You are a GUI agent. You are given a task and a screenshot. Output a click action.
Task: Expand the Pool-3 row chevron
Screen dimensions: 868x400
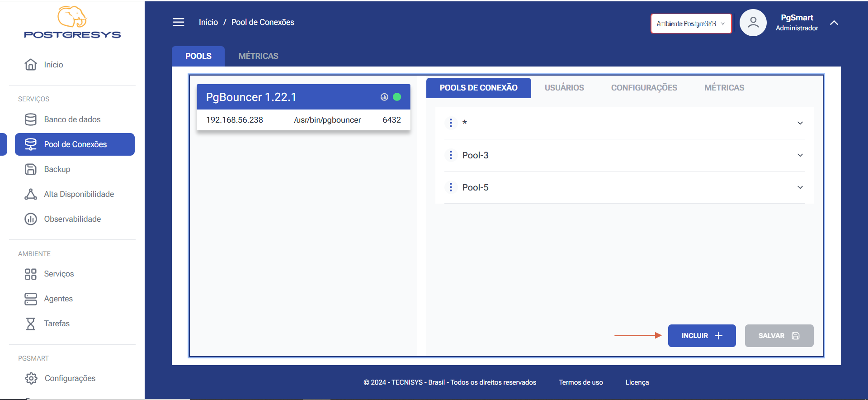pyautogui.click(x=800, y=155)
